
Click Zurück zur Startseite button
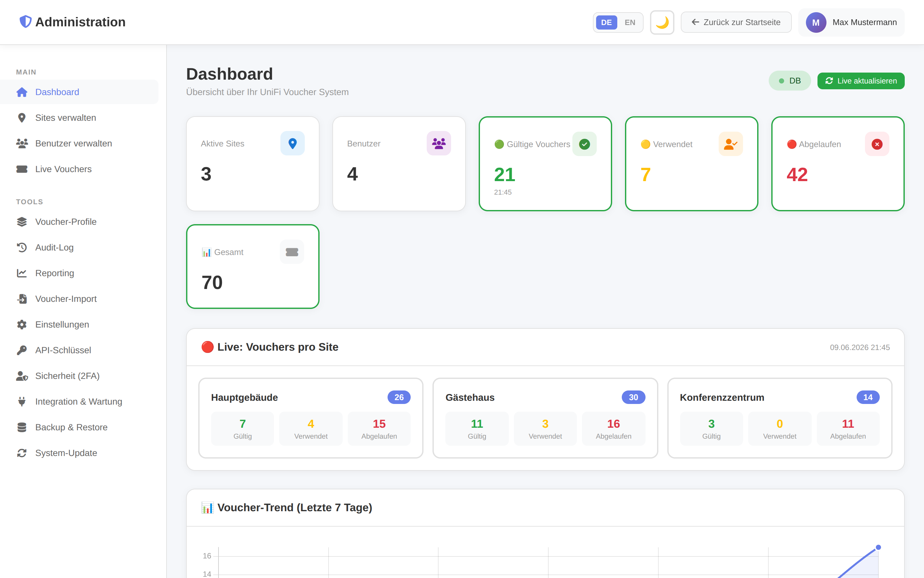[736, 22]
